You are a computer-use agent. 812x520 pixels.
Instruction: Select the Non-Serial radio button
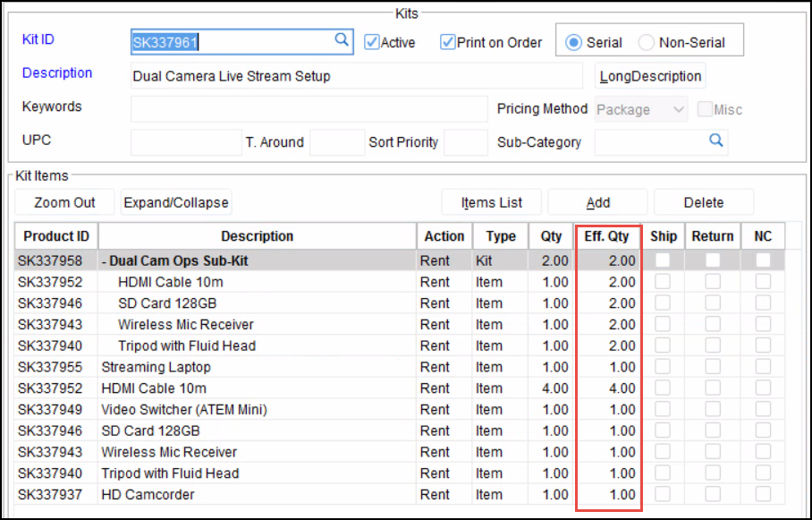pyautogui.click(x=646, y=42)
